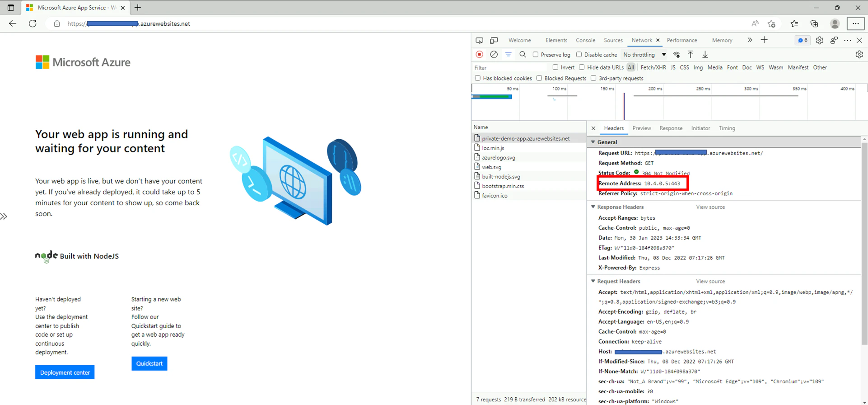Toggle the network filter funnel icon
Image resolution: width=868 pixels, height=405 pixels.
click(x=509, y=55)
